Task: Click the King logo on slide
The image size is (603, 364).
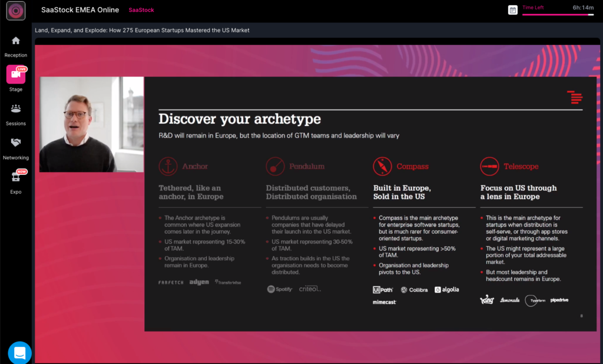Action: coord(487,299)
